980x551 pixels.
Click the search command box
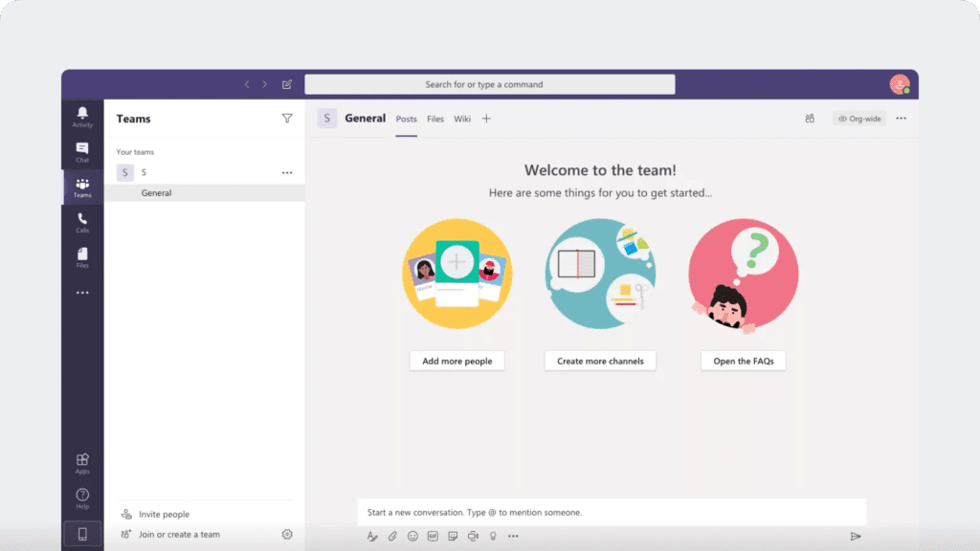click(490, 83)
